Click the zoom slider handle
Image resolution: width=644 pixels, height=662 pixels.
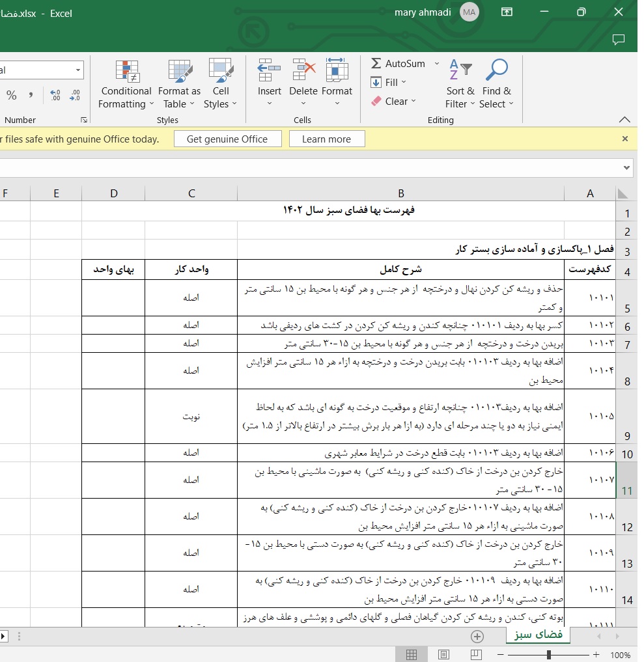pos(548,655)
